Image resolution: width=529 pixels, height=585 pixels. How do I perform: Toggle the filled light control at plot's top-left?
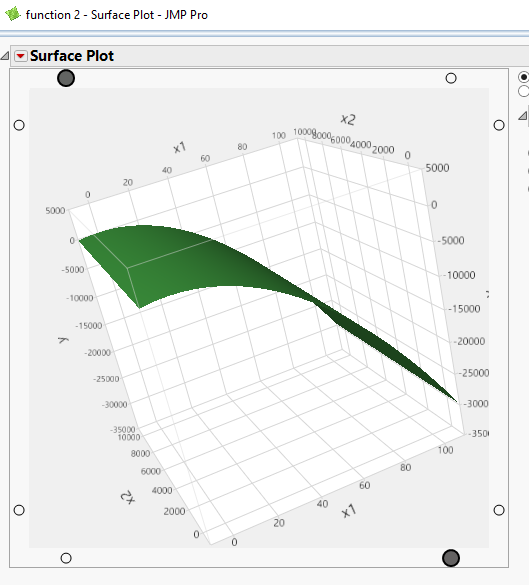66,78
